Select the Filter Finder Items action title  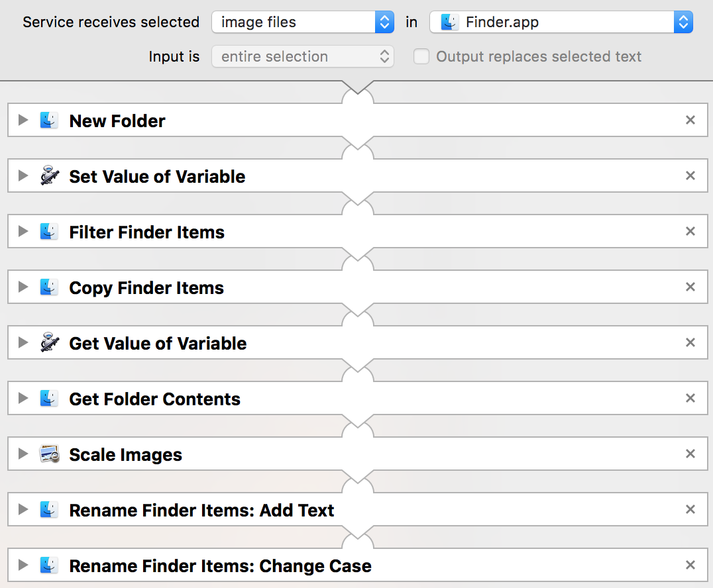147,232
